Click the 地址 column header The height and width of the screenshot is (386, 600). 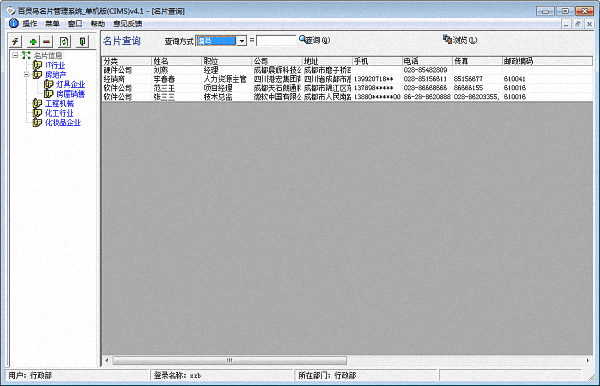[327, 61]
